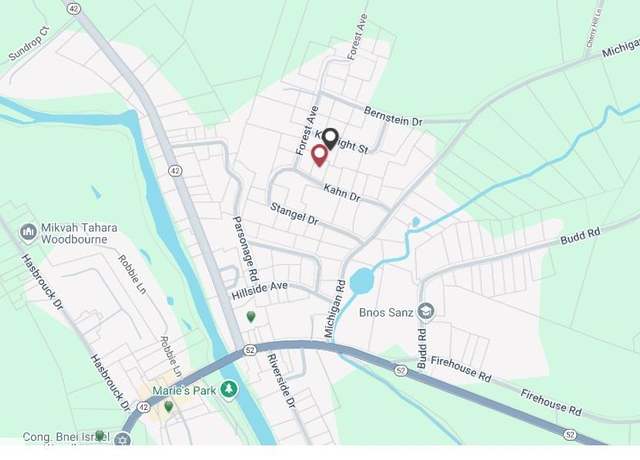Click the green marker near Hillside Ave
This screenshot has width=640, height=460.
pyautogui.click(x=251, y=316)
